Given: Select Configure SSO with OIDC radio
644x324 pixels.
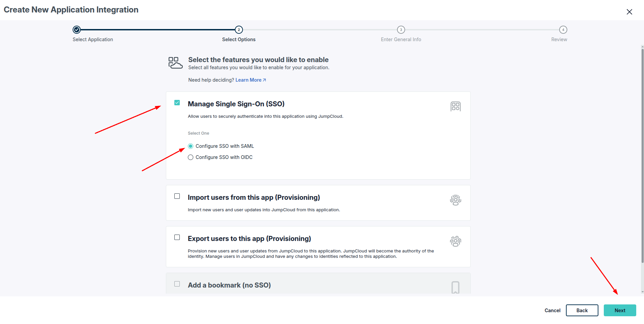Looking at the screenshot, I should [191, 157].
